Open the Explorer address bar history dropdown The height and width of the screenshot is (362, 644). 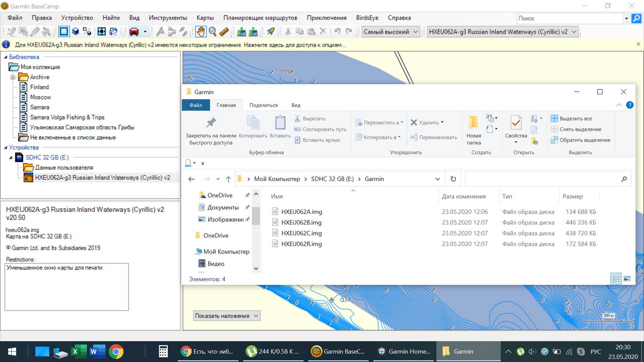438,179
